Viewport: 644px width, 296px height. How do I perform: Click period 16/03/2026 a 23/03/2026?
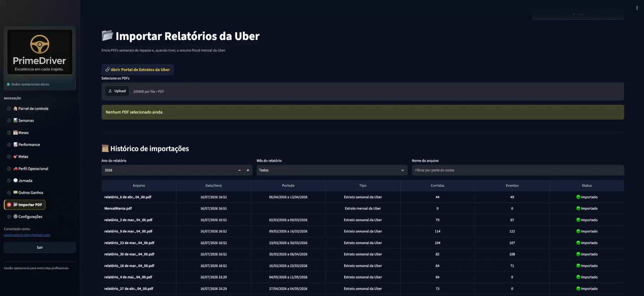[x=288, y=266]
